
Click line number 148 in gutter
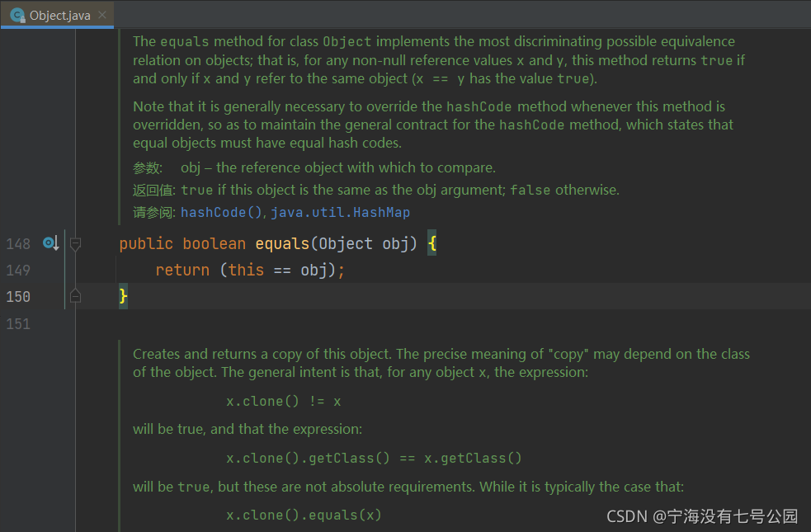[18, 243]
